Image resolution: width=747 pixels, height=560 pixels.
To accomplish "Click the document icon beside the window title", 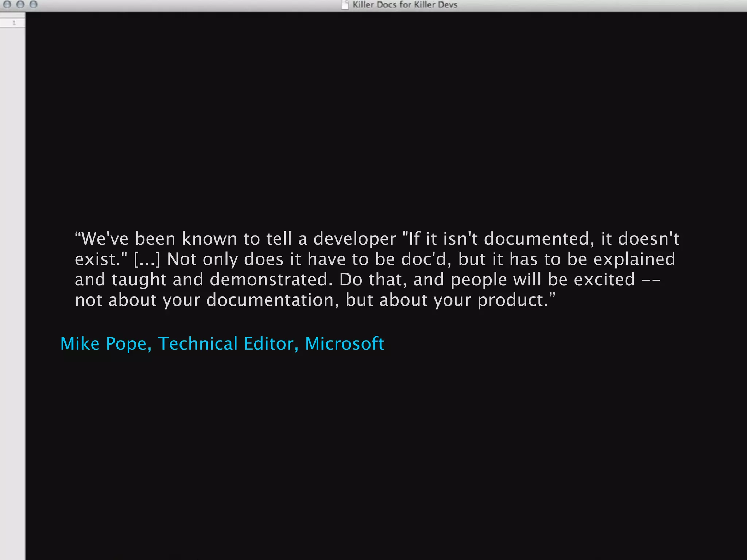I will (x=345, y=5).
